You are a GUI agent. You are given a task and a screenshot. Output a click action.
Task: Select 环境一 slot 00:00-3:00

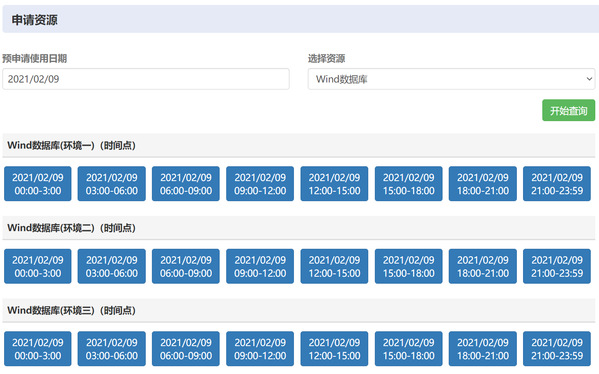37,184
